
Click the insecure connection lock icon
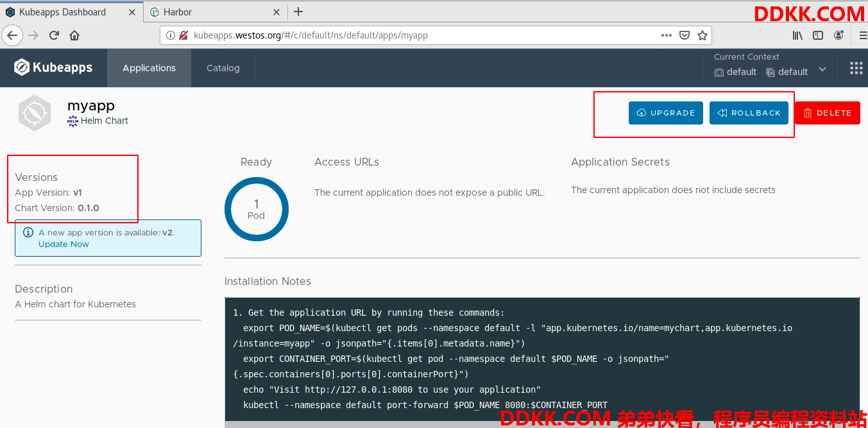coord(183,35)
